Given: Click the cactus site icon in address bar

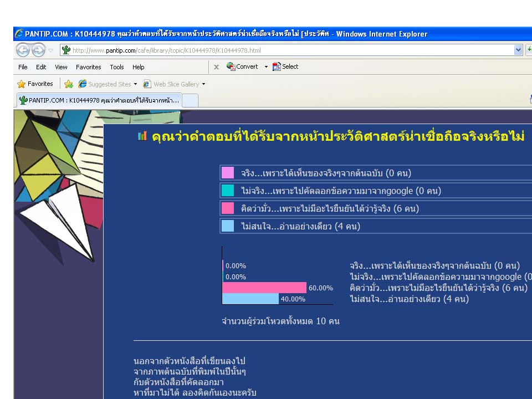Looking at the screenshot, I should (66, 50).
